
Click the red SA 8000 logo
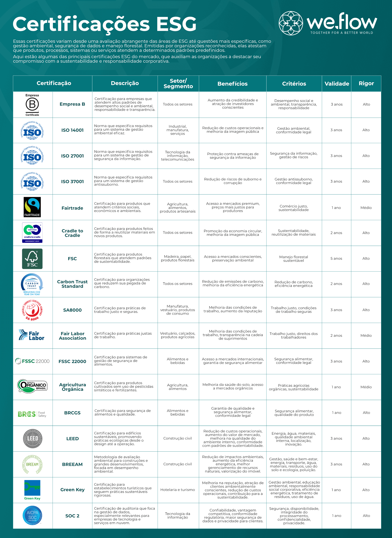pyautogui.click(x=32, y=310)
